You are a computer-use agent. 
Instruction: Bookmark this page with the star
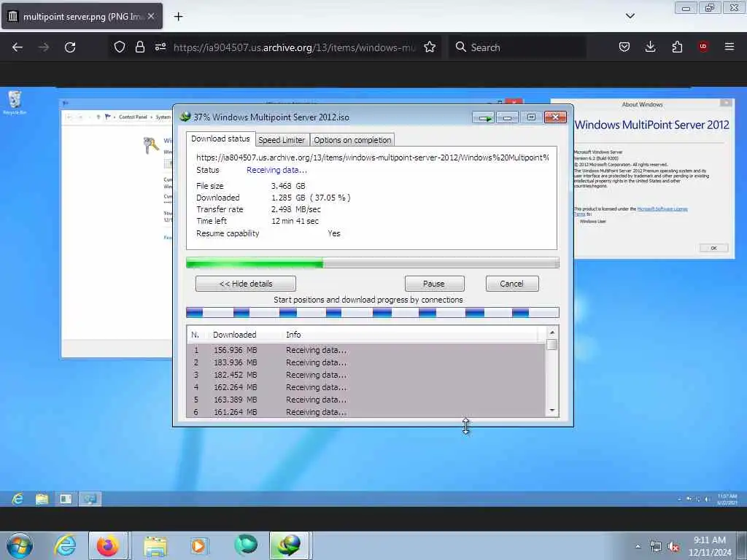click(430, 47)
